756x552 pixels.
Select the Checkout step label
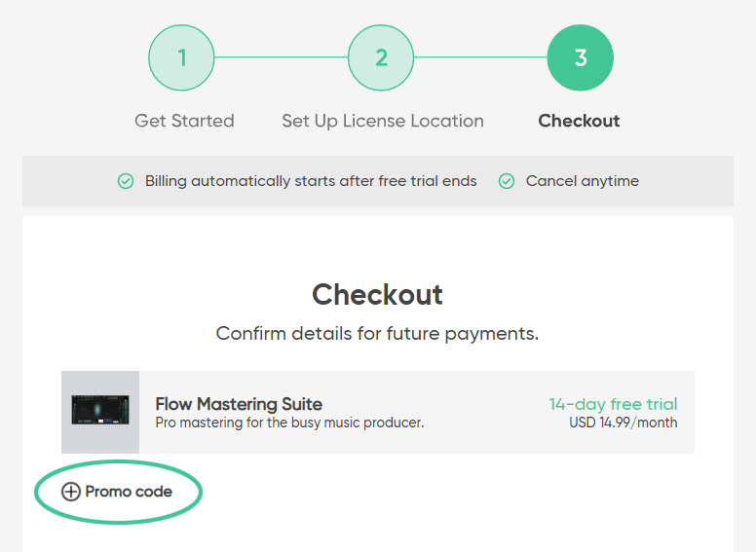579,121
